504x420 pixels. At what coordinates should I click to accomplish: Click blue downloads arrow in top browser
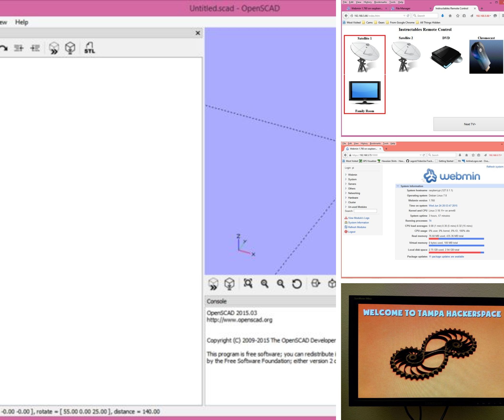click(442, 16)
